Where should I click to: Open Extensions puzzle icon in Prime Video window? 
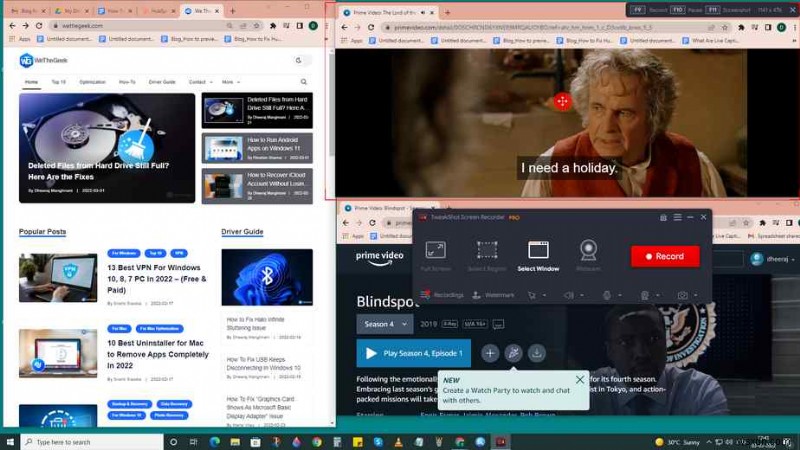coord(741,27)
